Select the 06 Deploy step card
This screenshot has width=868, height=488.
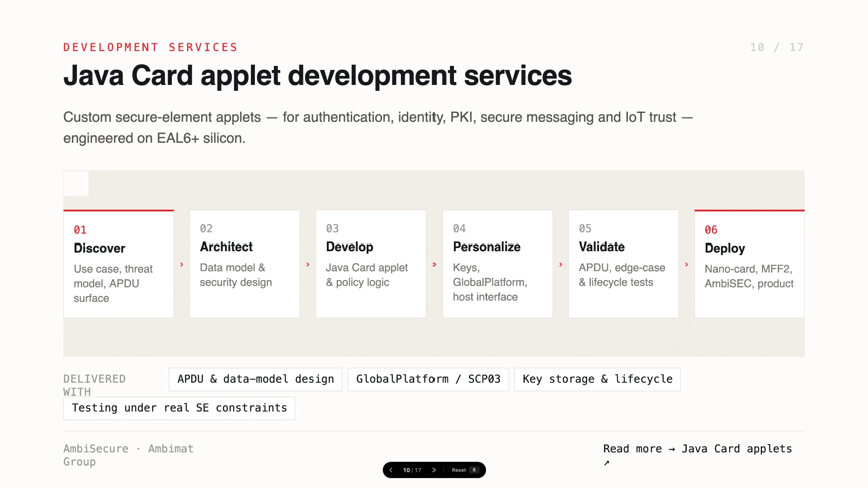pyautogui.click(x=750, y=264)
